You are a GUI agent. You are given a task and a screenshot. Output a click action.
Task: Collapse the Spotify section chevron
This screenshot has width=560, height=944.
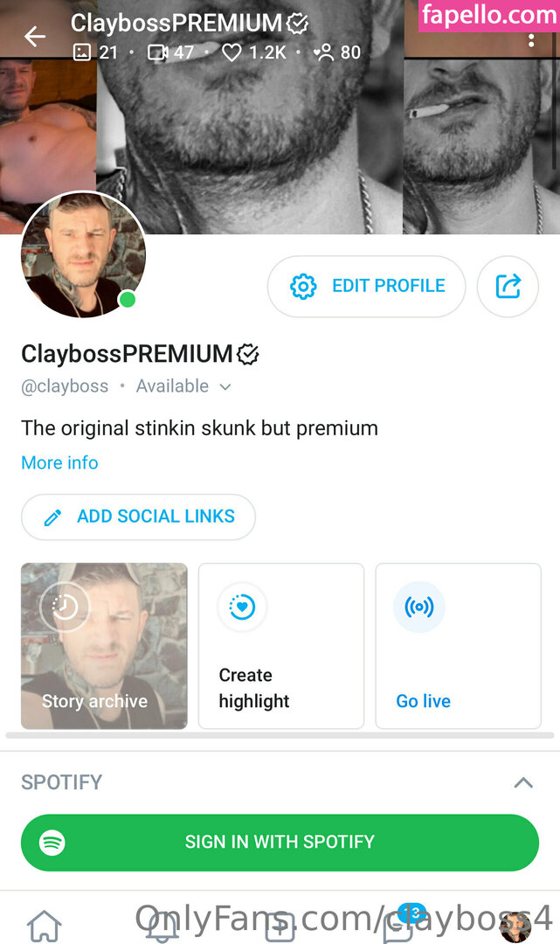click(x=523, y=782)
